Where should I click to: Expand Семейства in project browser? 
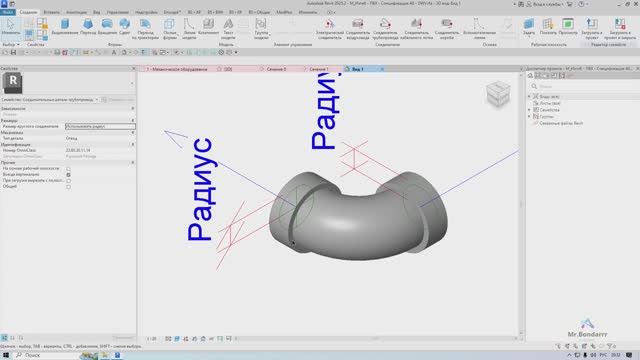click(x=529, y=110)
